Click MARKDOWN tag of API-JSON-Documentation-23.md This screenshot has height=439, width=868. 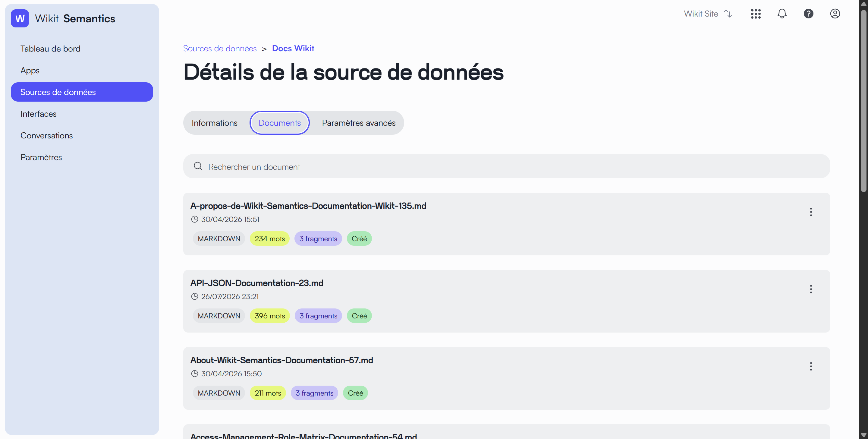[219, 316]
